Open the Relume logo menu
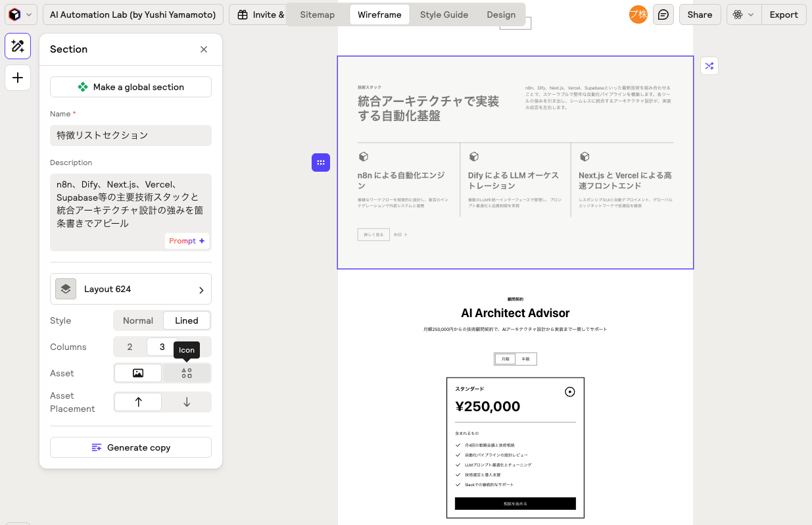 click(21, 14)
